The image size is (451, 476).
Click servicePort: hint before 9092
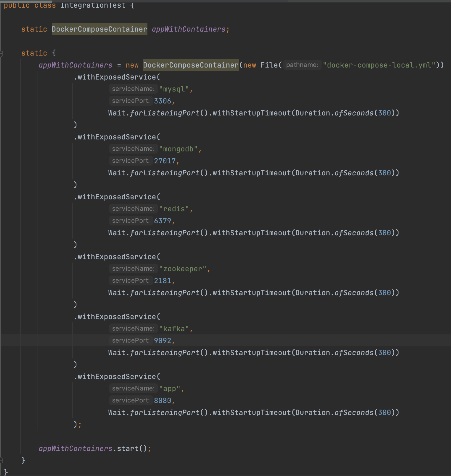coord(131,340)
